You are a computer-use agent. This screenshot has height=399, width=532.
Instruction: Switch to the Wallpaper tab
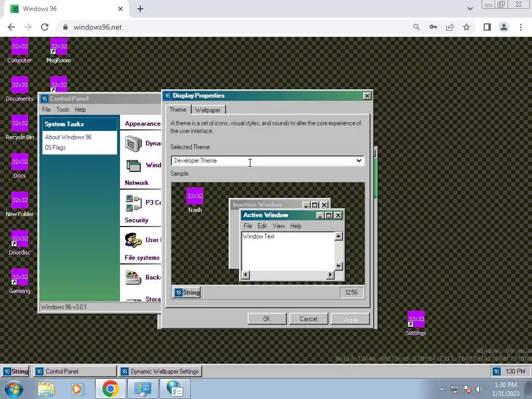pyautogui.click(x=208, y=110)
